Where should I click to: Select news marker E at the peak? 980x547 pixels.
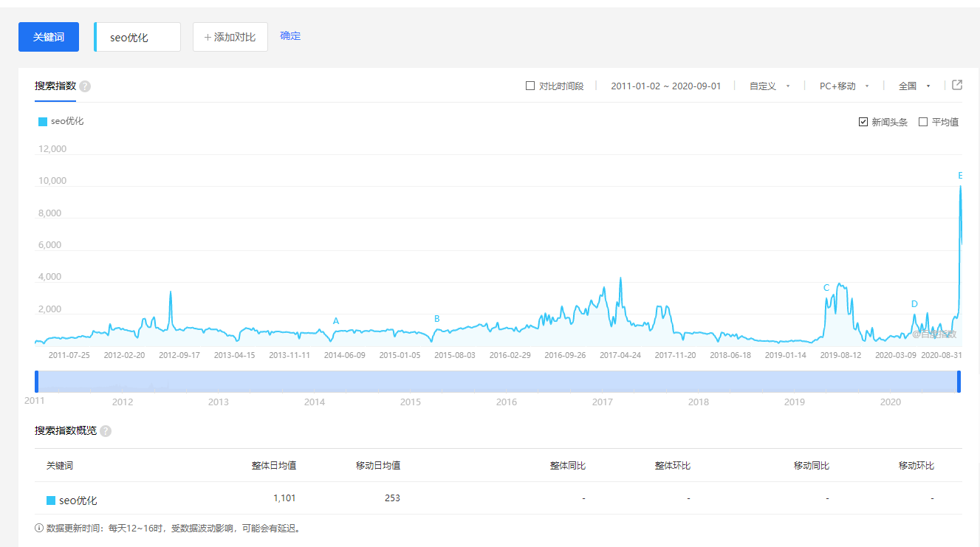coord(960,176)
